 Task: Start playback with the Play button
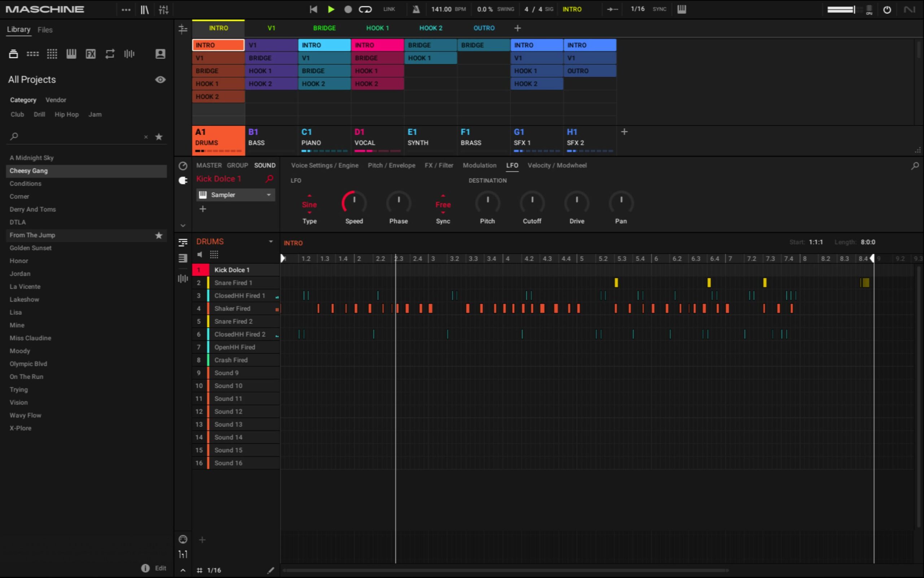[x=331, y=9]
